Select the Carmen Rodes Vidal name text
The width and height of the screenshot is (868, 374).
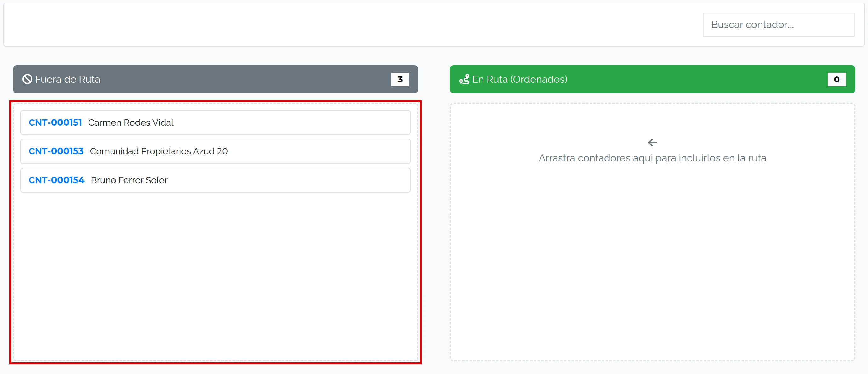click(131, 123)
